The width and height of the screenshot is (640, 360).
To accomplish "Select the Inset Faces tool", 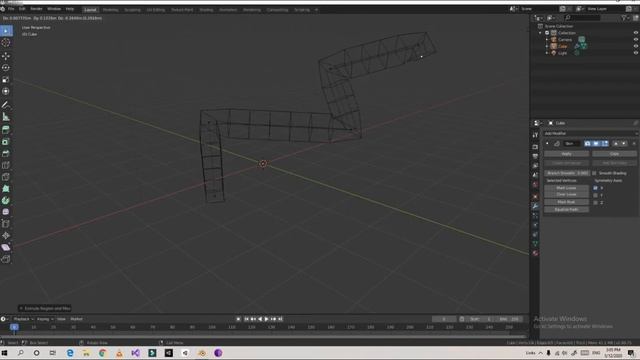I will coord(6,142).
